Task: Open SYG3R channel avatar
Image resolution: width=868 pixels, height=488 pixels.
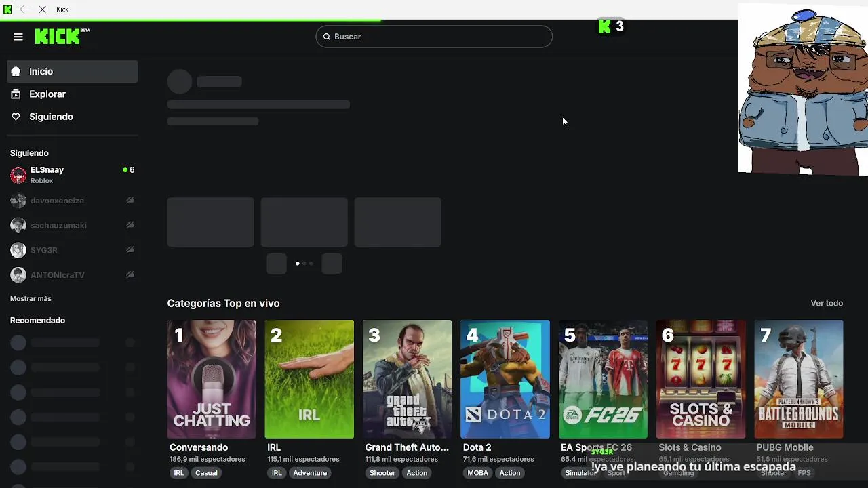Action: pos(18,250)
